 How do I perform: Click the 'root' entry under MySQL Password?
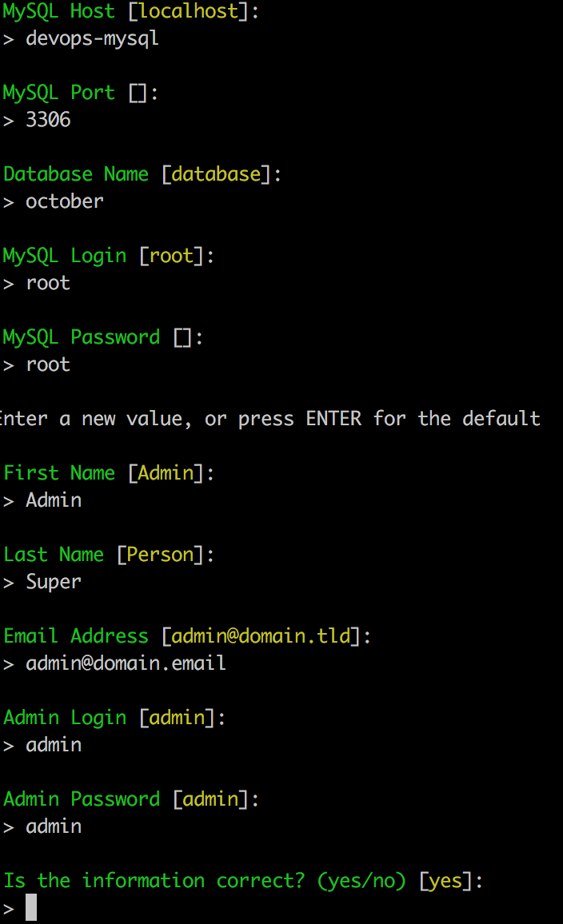point(48,364)
